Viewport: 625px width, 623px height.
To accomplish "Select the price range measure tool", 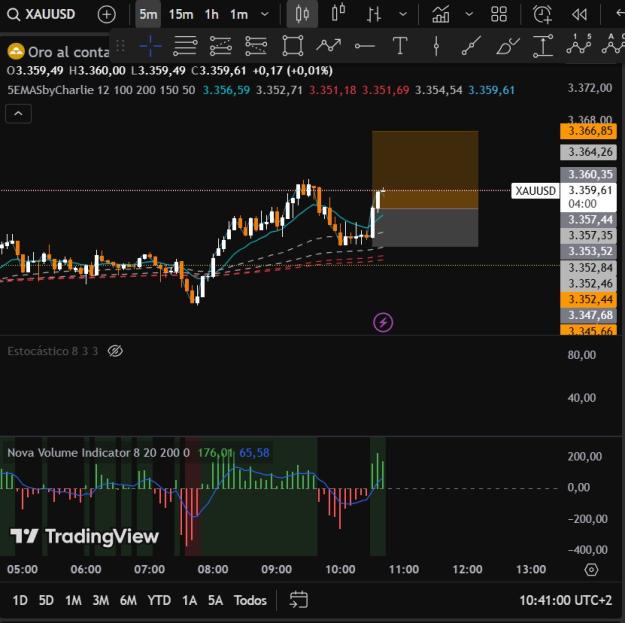I will [543, 46].
